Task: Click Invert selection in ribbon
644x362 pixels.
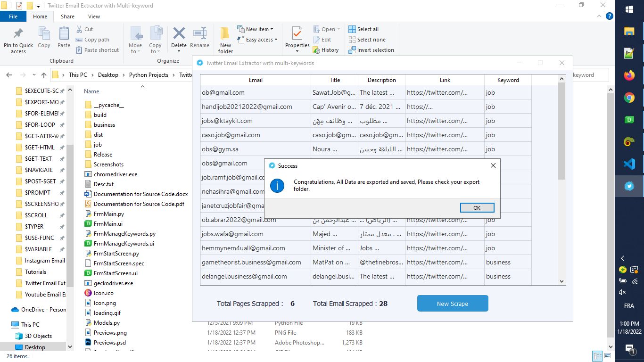Action: [371, 50]
